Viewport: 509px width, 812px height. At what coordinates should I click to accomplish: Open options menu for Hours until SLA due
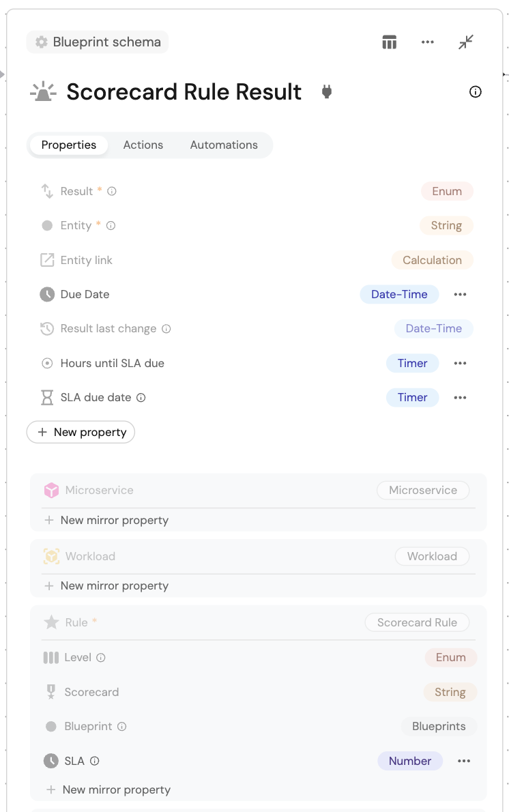tap(461, 363)
